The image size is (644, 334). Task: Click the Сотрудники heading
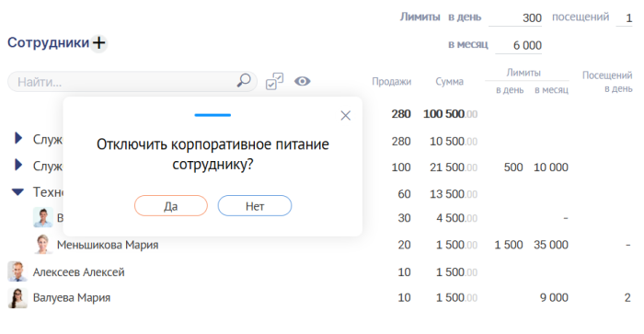[x=49, y=42]
